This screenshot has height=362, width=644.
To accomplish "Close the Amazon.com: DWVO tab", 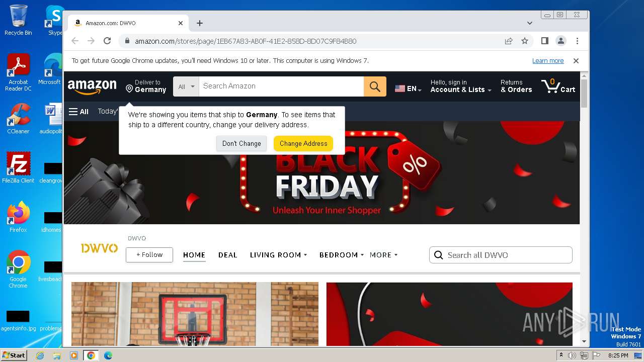I will pyautogui.click(x=181, y=23).
